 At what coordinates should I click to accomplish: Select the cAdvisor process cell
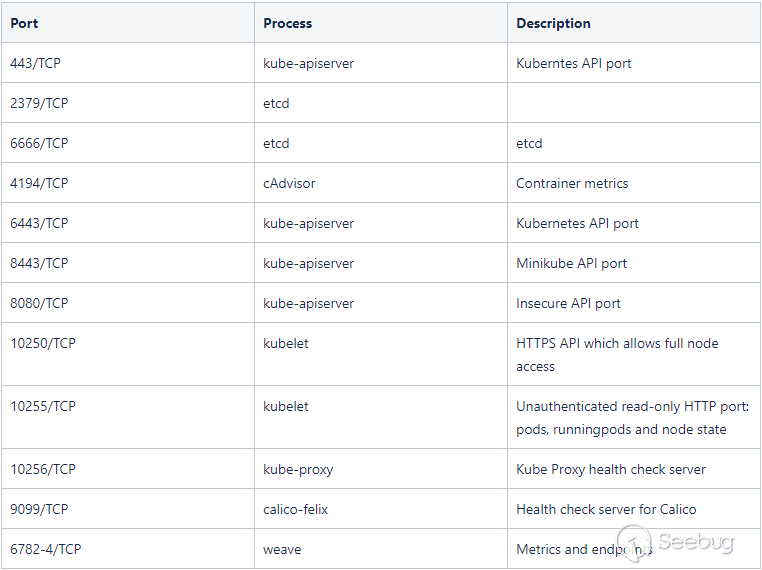coord(290,183)
